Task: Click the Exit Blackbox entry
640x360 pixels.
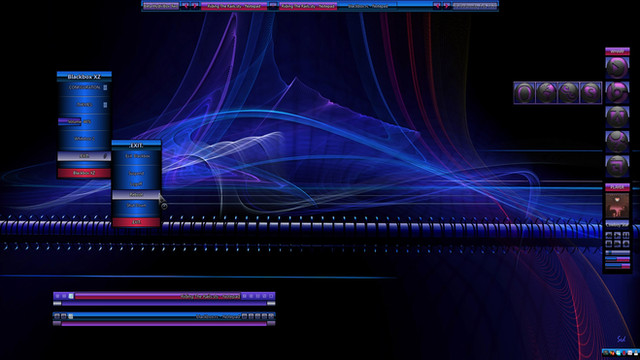Action: tap(136, 156)
